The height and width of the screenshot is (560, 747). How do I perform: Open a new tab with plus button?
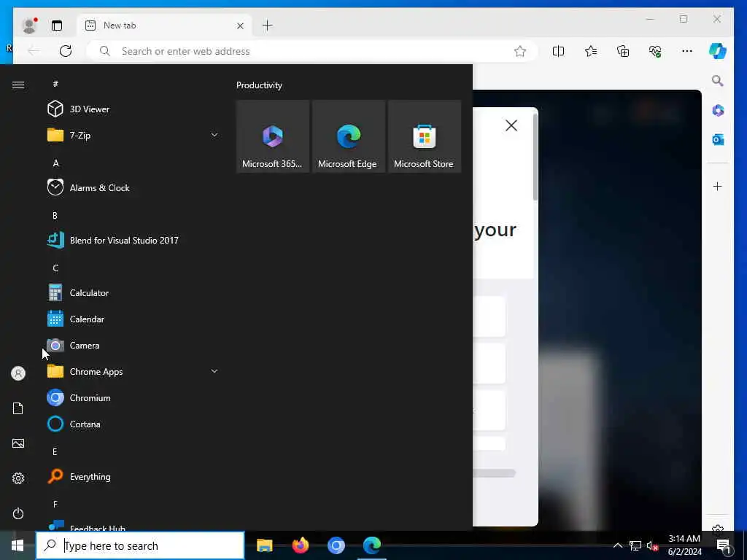[267, 26]
